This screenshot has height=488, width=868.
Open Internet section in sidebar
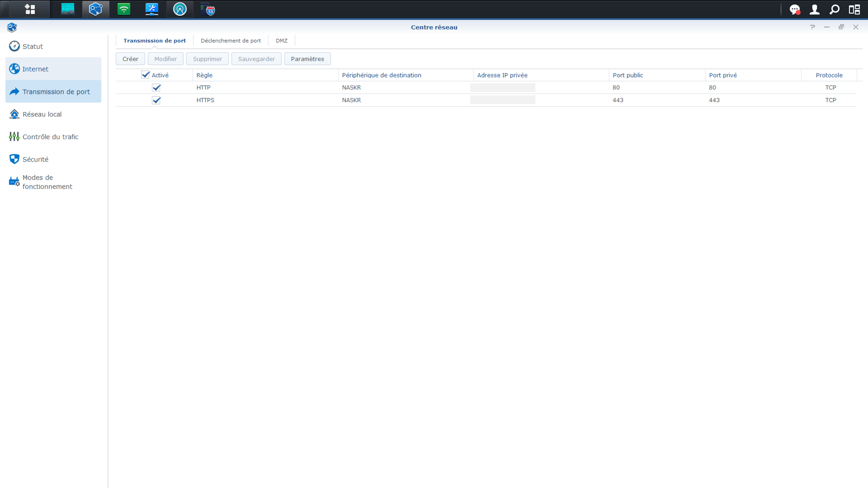53,69
